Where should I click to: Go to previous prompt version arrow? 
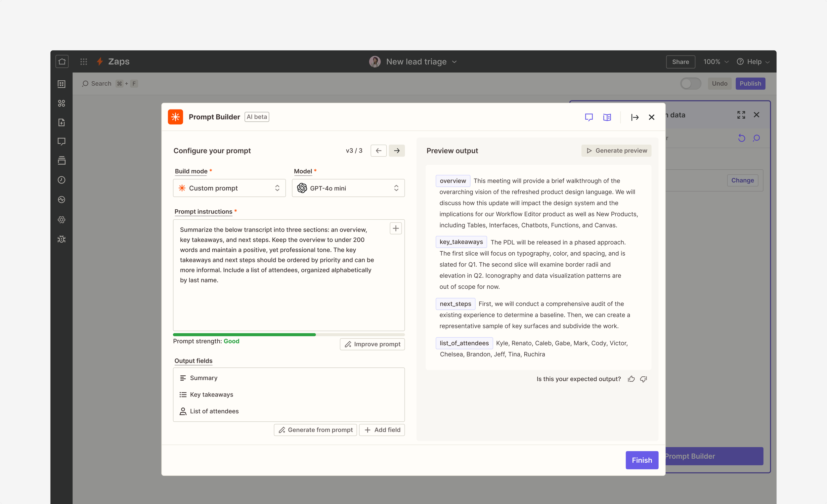378,151
